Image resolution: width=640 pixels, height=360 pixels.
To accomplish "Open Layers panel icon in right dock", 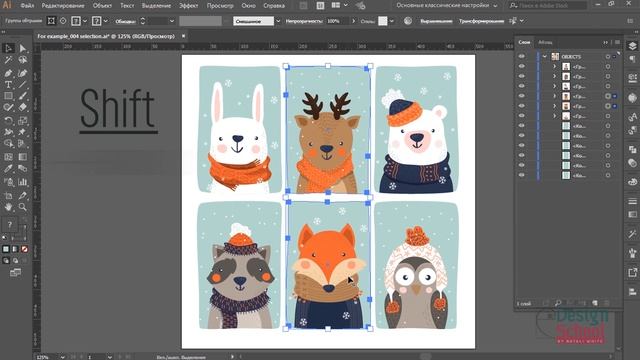I will [632, 46].
